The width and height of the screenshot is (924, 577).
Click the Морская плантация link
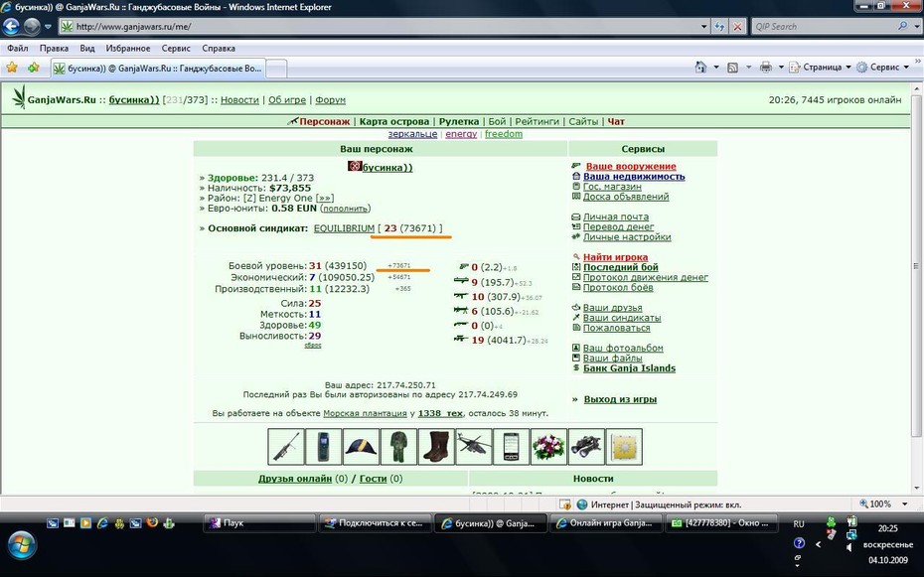click(365, 413)
